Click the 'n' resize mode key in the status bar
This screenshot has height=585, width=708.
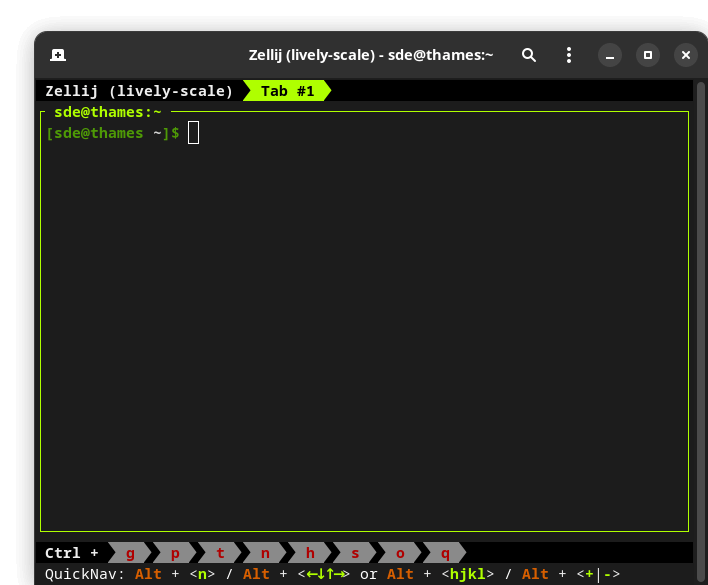265,553
